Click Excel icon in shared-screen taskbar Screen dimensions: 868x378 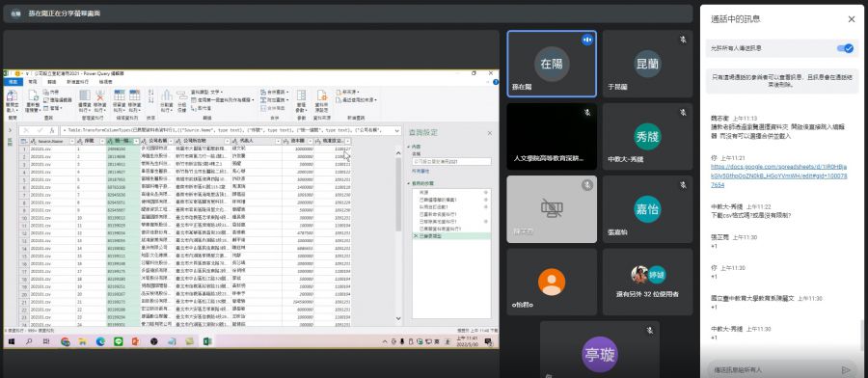tap(207, 341)
